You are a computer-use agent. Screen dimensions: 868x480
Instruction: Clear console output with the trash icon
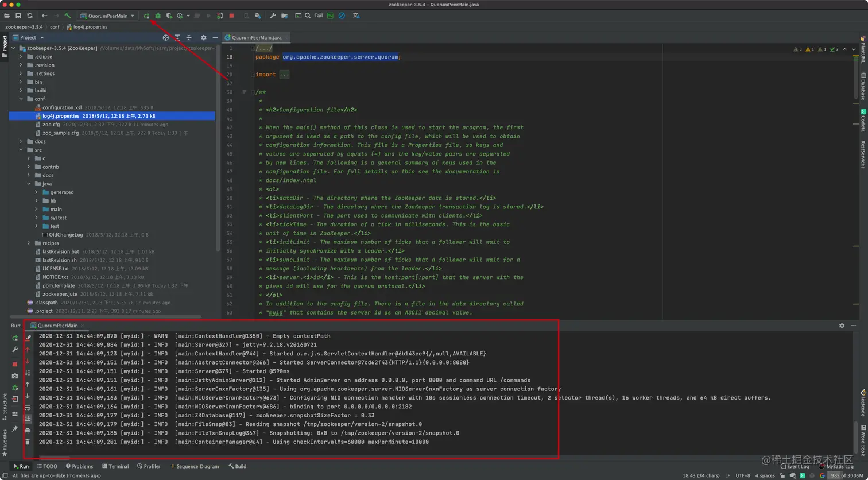28,442
